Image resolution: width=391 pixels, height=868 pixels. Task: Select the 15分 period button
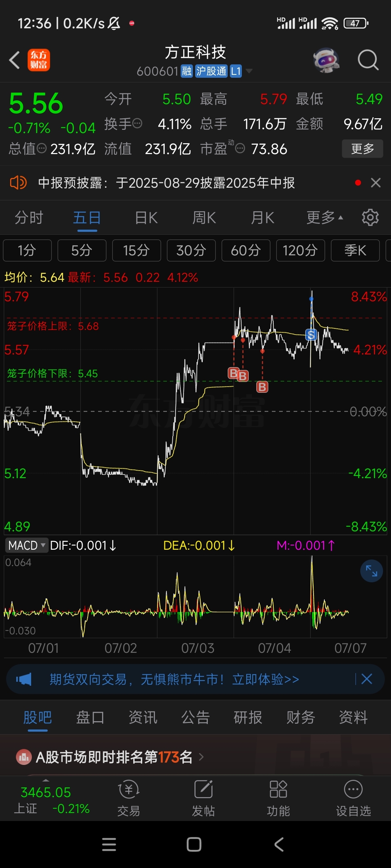(136, 250)
